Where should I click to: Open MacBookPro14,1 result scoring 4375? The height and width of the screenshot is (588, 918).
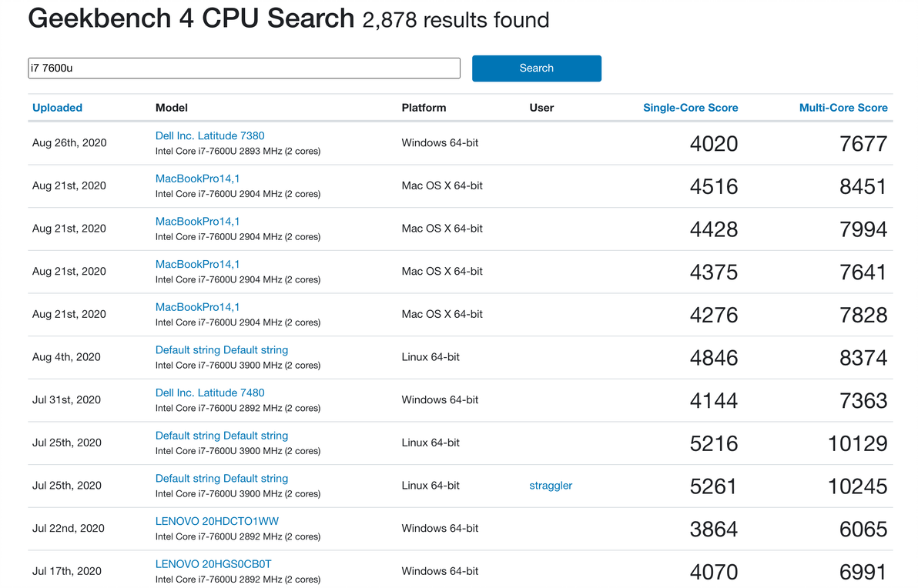tap(197, 264)
